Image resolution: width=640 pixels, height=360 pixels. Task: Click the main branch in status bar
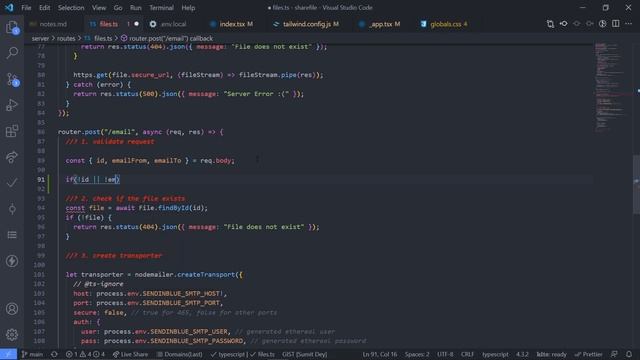coord(32,354)
